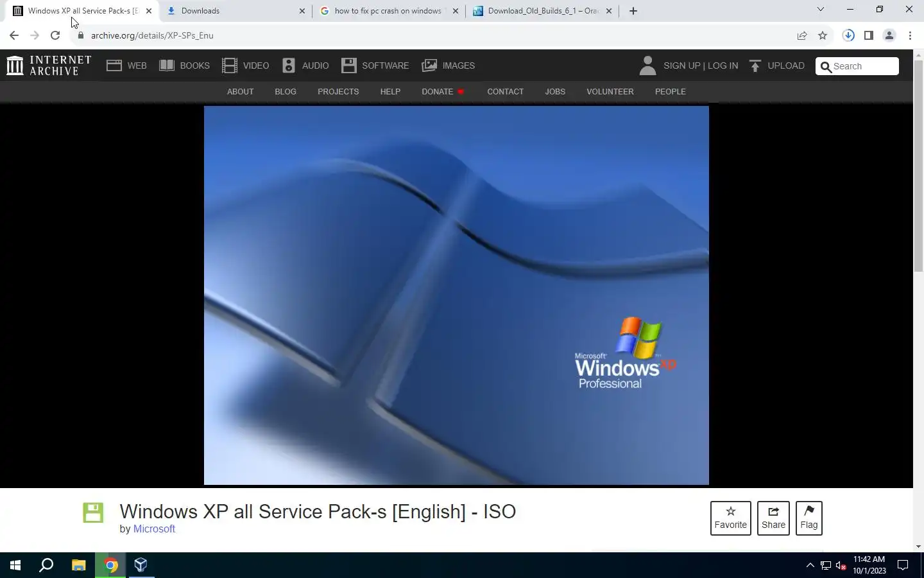Open a new browser tab
The width and height of the screenshot is (924, 578).
pyautogui.click(x=633, y=11)
